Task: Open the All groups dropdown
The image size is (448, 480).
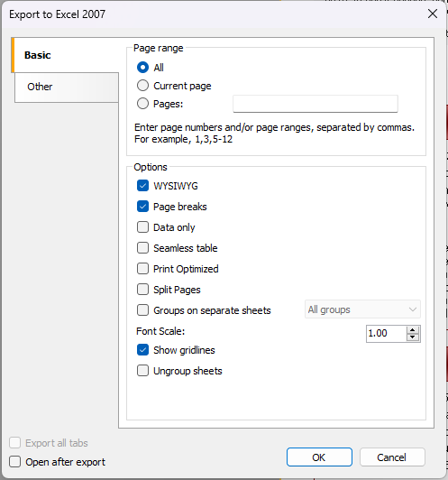Action: (362, 309)
